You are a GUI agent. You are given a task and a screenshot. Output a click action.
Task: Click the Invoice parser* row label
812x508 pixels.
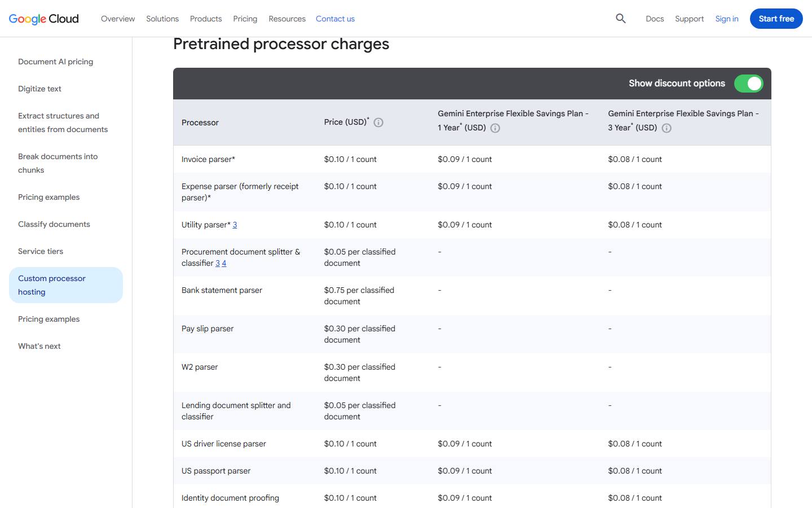coord(208,159)
